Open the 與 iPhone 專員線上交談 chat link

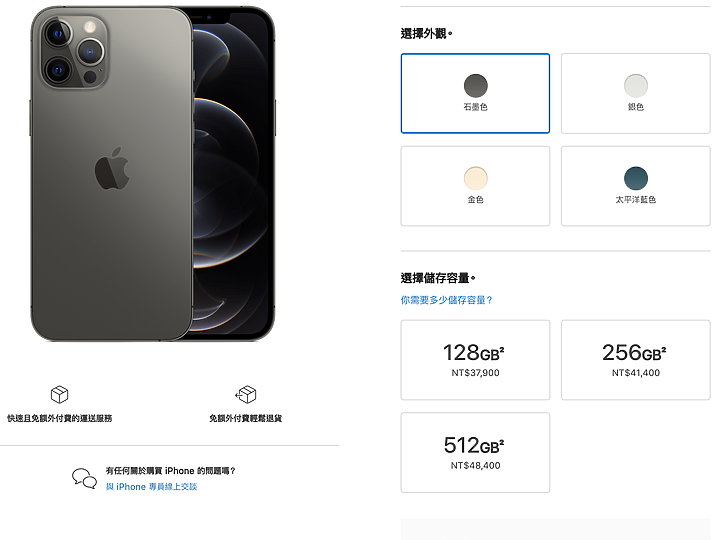tap(152, 486)
